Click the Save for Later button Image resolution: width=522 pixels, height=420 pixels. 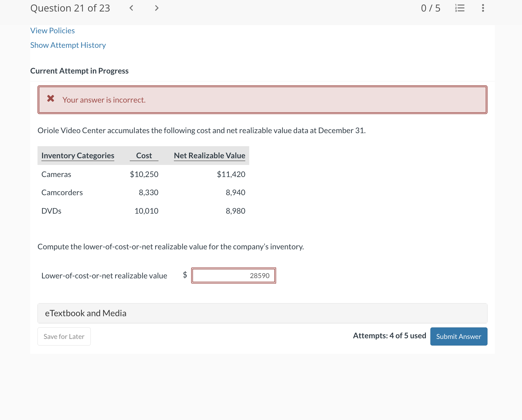[64, 336]
